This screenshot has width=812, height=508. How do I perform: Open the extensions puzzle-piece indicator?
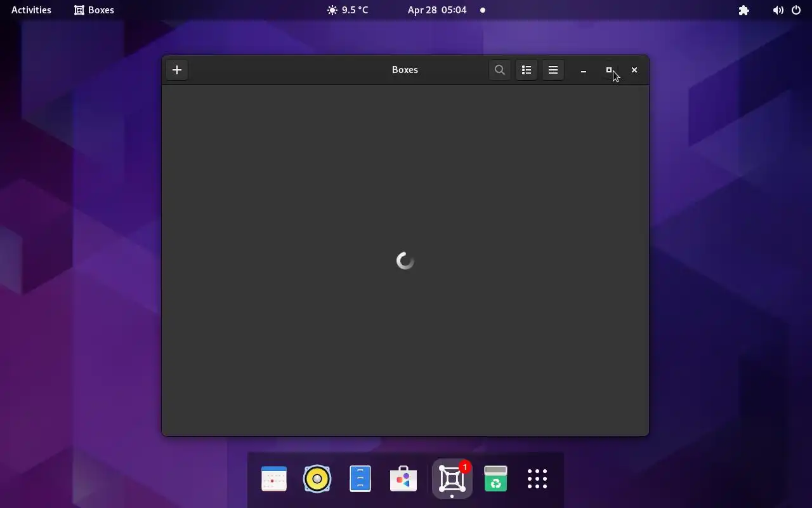[744, 10]
